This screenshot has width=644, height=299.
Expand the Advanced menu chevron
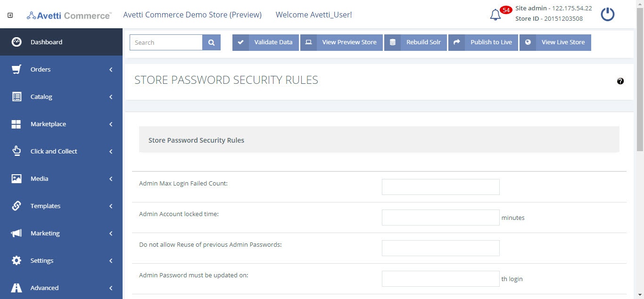pyautogui.click(x=111, y=288)
